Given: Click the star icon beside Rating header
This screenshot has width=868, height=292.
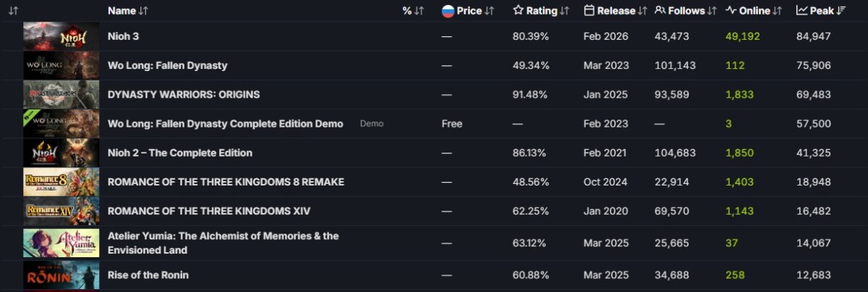Looking at the screenshot, I should [518, 11].
